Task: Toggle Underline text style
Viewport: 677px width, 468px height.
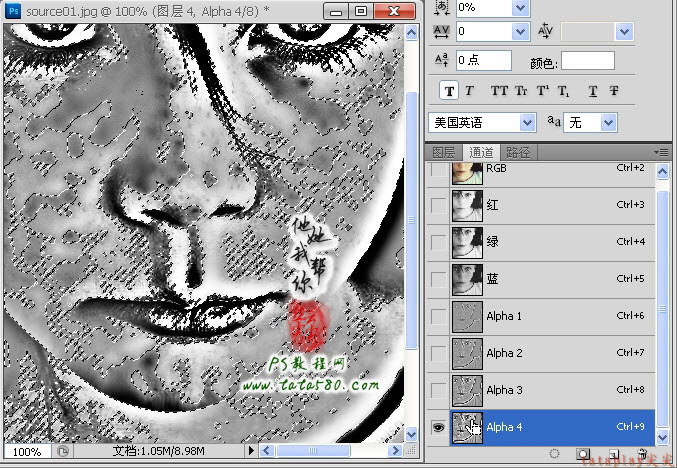Action: click(x=593, y=91)
